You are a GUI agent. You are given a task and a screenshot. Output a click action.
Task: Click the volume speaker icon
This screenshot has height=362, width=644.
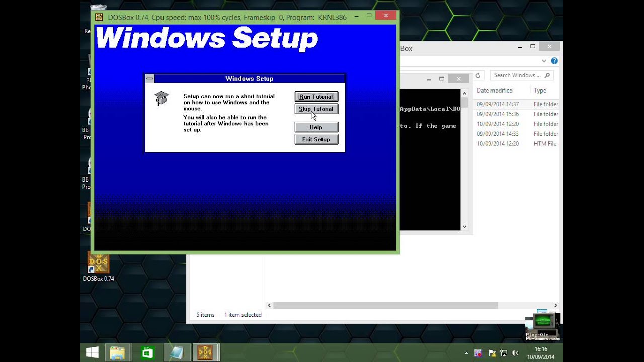point(515,353)
